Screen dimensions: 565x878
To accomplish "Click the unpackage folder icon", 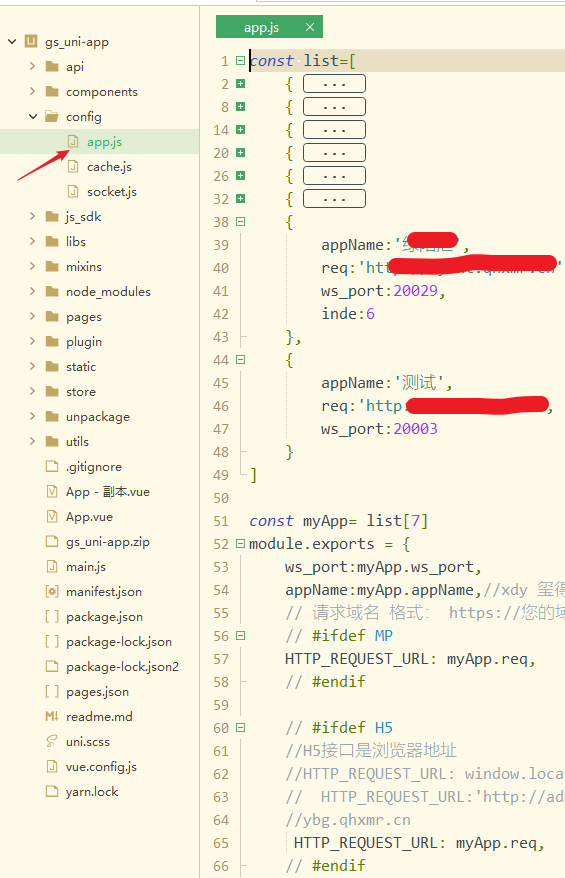I will point(52,417).
